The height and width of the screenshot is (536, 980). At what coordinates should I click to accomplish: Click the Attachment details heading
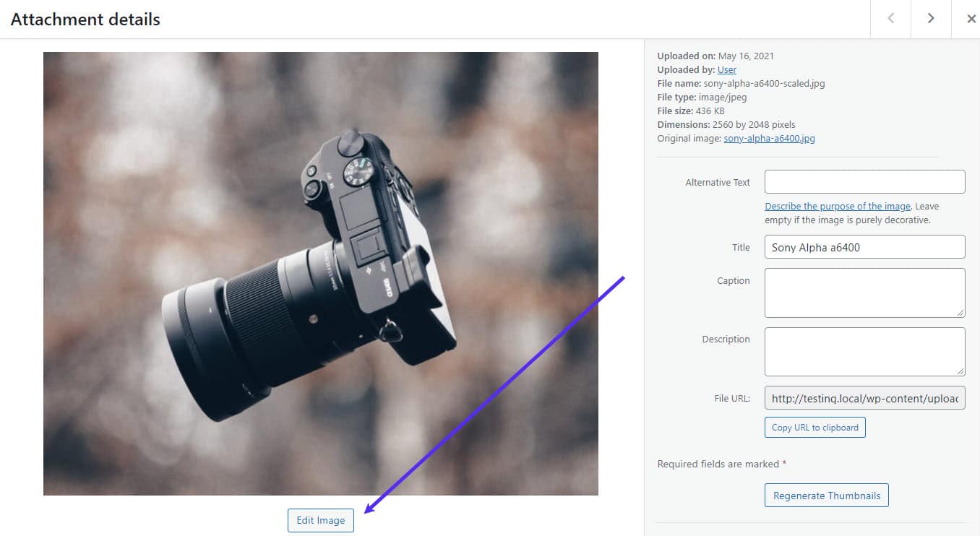(x=85, y=20)
